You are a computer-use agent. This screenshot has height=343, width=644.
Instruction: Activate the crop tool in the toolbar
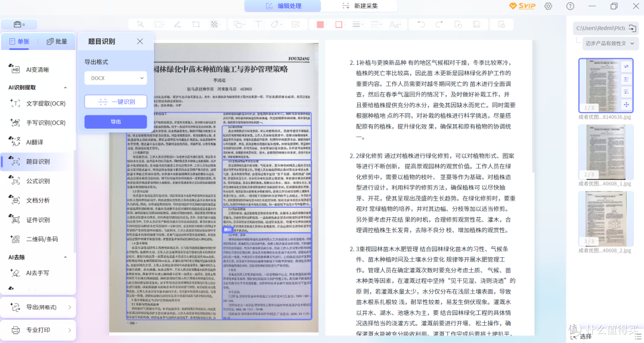point(196,24)
